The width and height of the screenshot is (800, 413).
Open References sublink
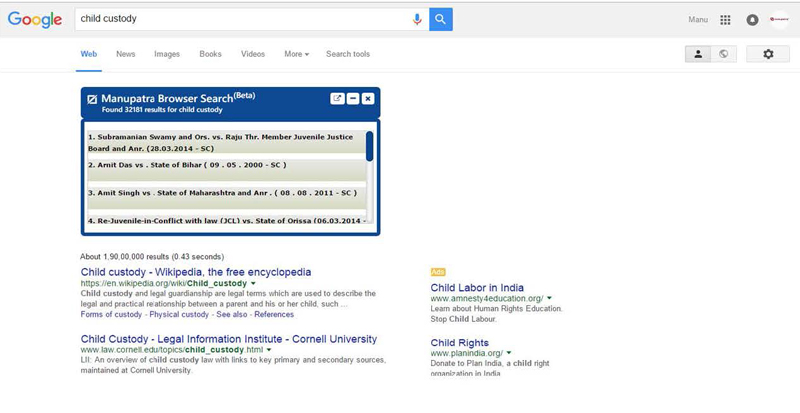[274, 314]
